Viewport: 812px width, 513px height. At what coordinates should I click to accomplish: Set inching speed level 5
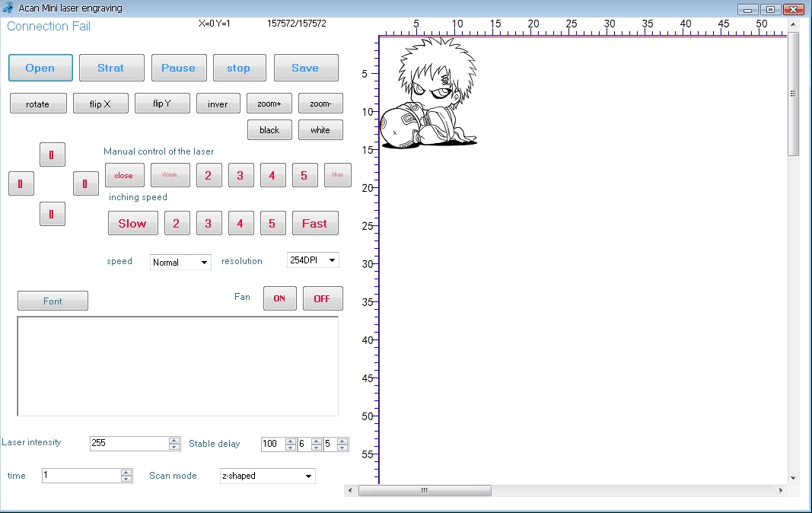point(273,223)
